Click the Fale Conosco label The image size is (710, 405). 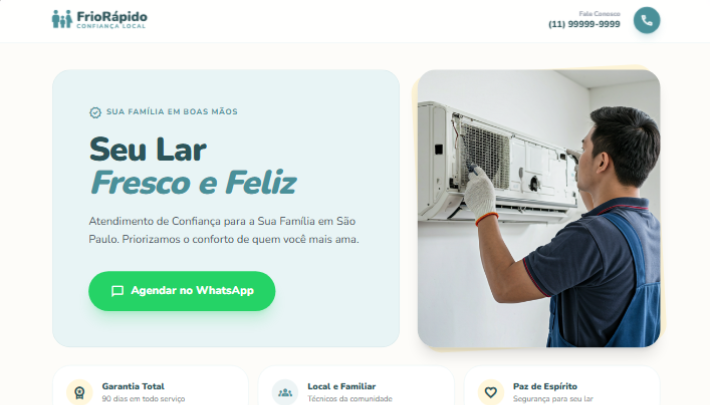coord(600,14)
